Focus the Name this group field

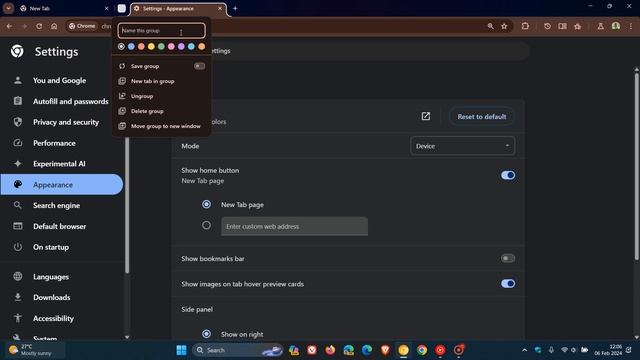[161, 31]
